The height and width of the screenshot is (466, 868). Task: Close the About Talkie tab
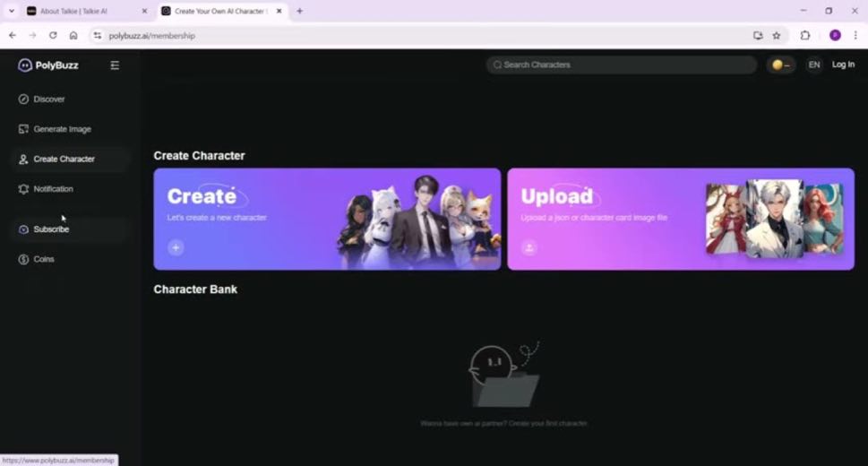[144, 11]
